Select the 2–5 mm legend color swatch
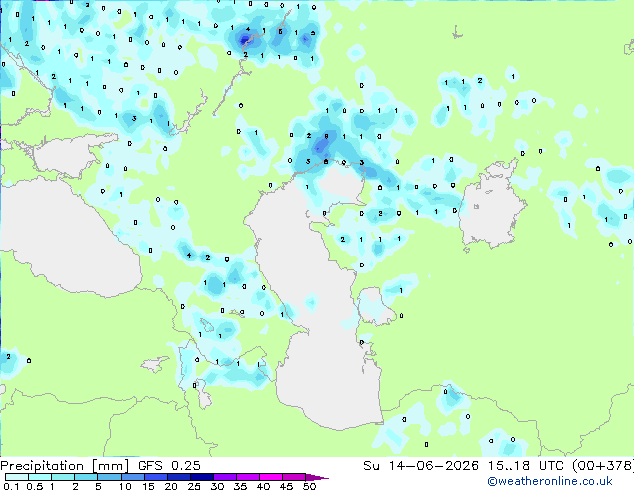 (86, 477)
